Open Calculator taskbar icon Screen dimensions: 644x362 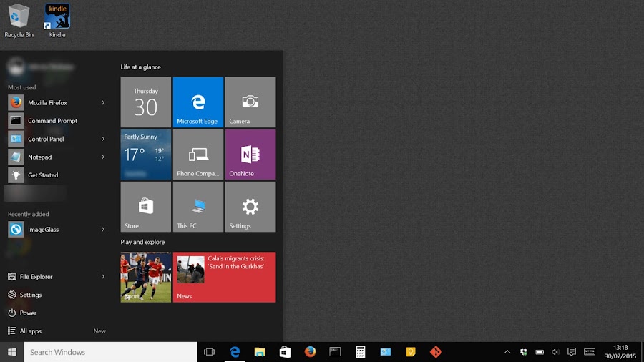click(360, 352)
